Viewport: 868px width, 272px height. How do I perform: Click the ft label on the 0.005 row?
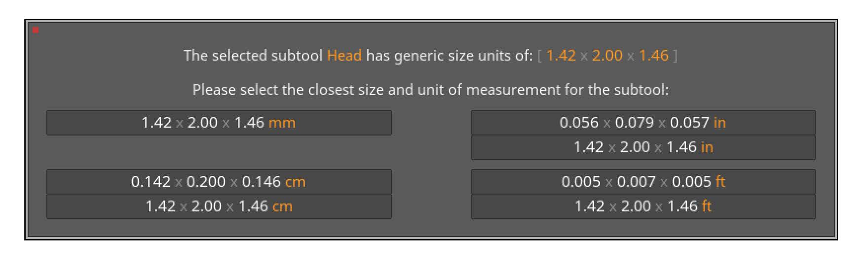point(720,182)
